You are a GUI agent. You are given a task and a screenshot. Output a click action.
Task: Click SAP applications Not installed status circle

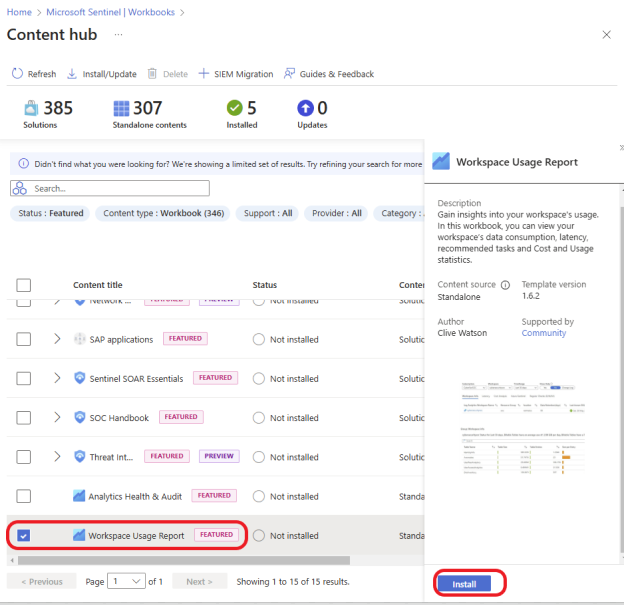259,340
